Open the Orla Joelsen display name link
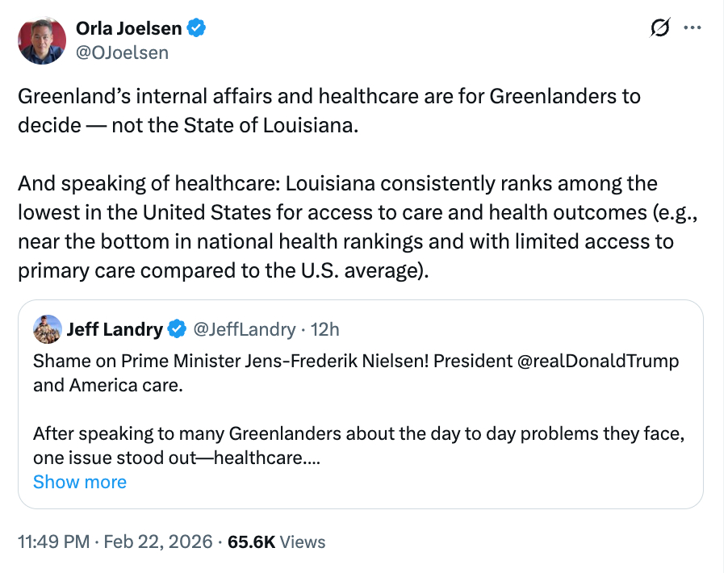Image resolution: width=728 pixels, height=573 pixels. click(x=128, y=29)
